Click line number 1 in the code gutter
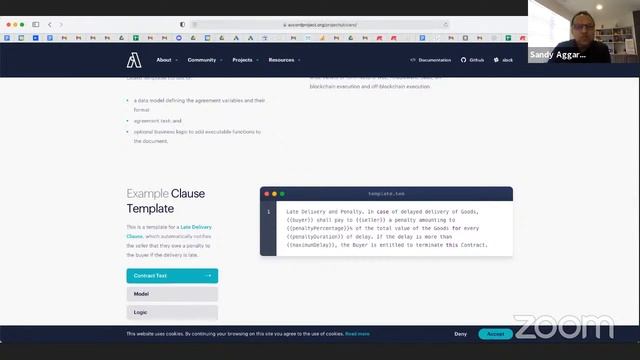This screenshot has width=640, height=360. click(269, 212)
